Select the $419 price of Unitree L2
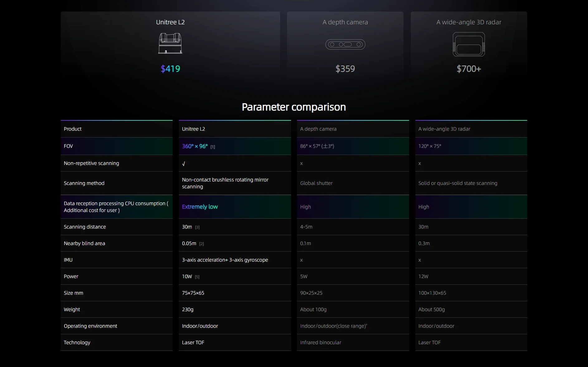588x367 pixels. pyautogui.click(x=170, y=69)
